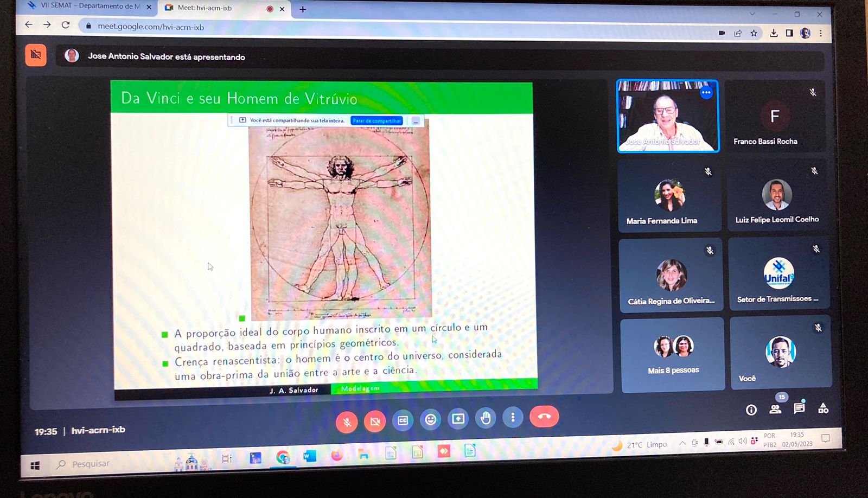Select Maria Fernanda Lima participant tile
Viewport: 868px width, 498px height.
pos(669,195)
